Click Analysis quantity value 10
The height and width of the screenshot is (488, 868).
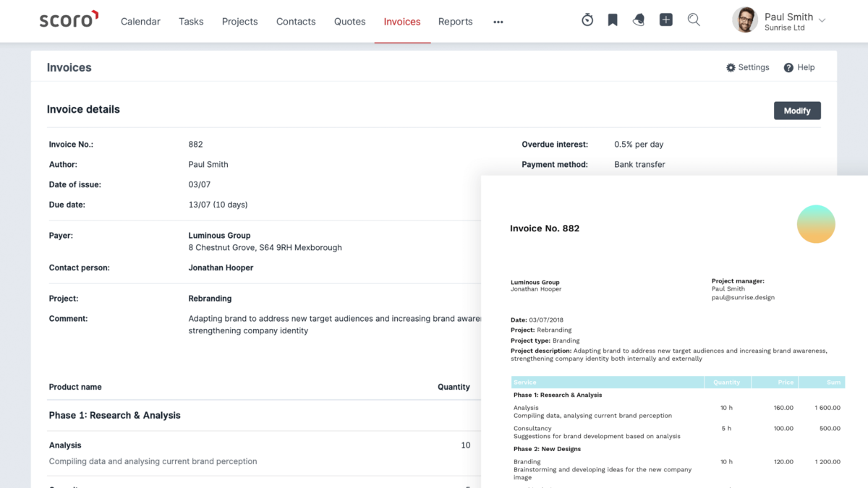[x=466, y=445]
